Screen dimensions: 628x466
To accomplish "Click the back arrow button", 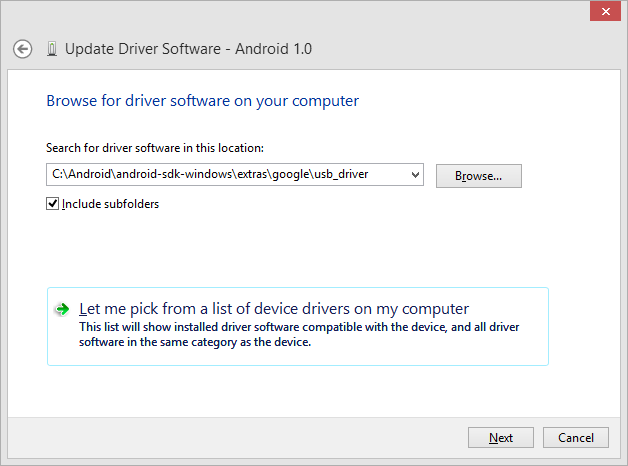I will tap(23, 49).
